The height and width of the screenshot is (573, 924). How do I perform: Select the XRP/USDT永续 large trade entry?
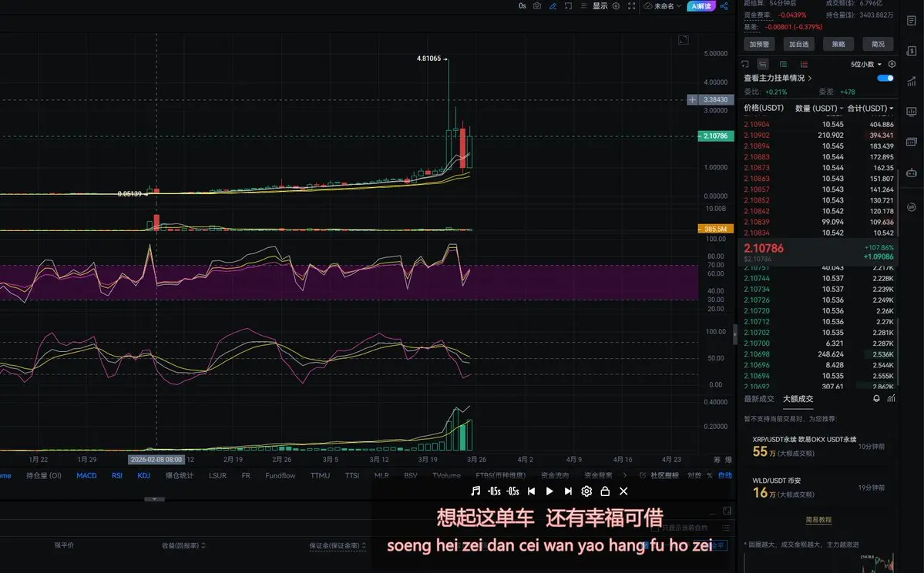pyautogui.click(x=818, y=447)
